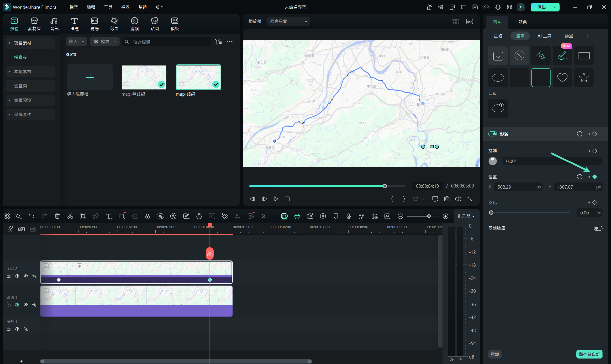Click the 導入媒體檔 import media tile

(x=90, y=78)
